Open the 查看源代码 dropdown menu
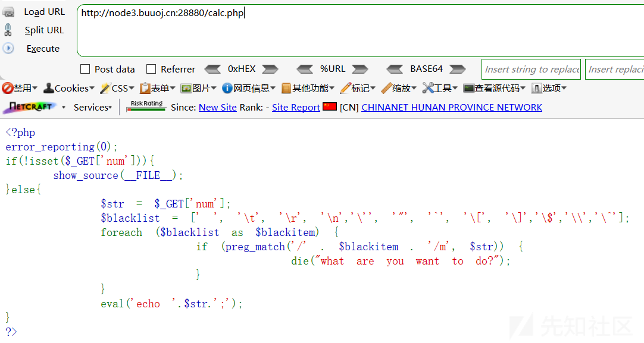This screenshot has height=343, width=644. pos(523,88)
